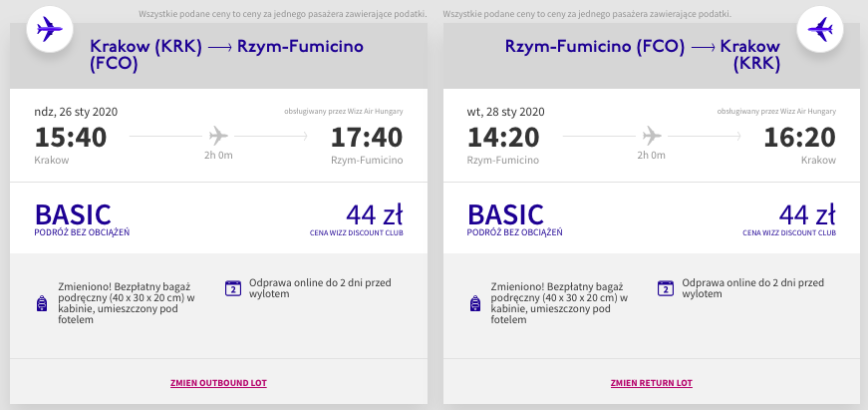Click the outbound online check-in calendar icon
The width and height of the screenshot is (868, 410).
(233, 288)
